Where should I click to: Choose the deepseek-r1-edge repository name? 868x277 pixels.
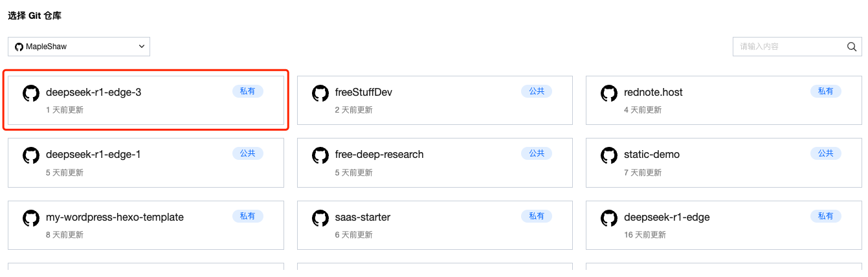[667, 217]
